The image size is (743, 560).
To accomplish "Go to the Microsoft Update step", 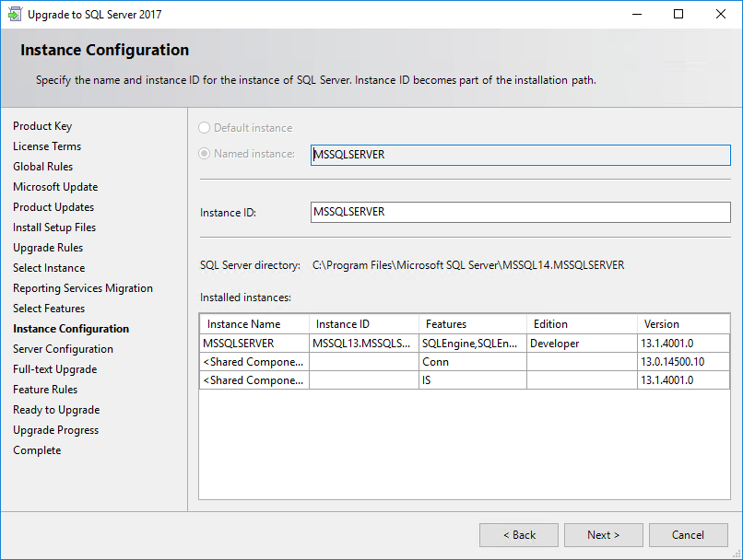I will (55, 187).
